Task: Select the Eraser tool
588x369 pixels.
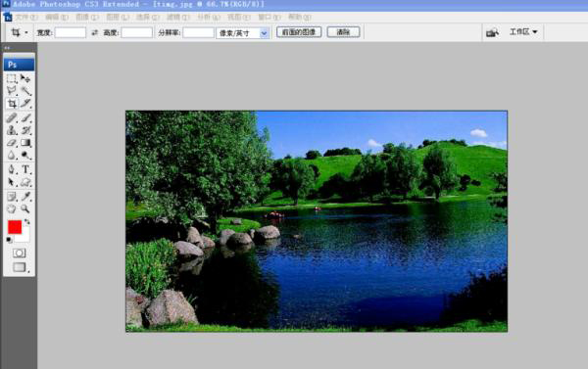Action: point(11,143)
